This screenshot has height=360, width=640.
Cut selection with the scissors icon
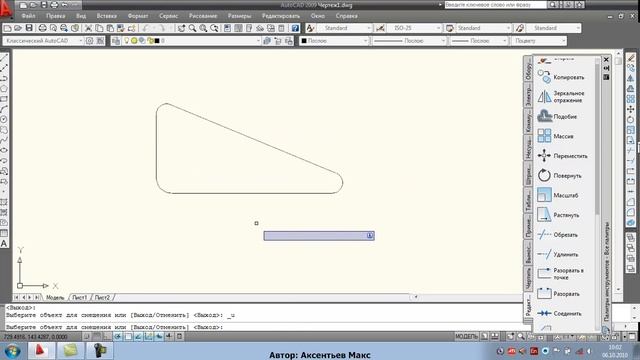point(88,28)
